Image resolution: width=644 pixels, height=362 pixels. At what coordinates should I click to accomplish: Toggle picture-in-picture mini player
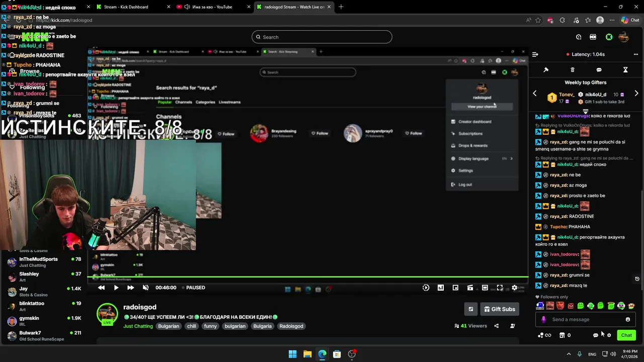455,288
